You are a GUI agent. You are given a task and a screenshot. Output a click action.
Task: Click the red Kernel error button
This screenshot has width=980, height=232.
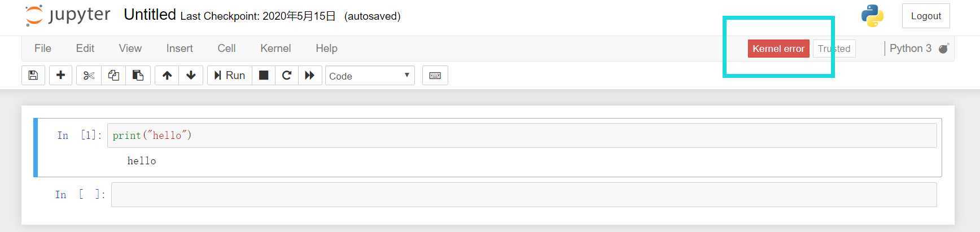coord(778,49)
